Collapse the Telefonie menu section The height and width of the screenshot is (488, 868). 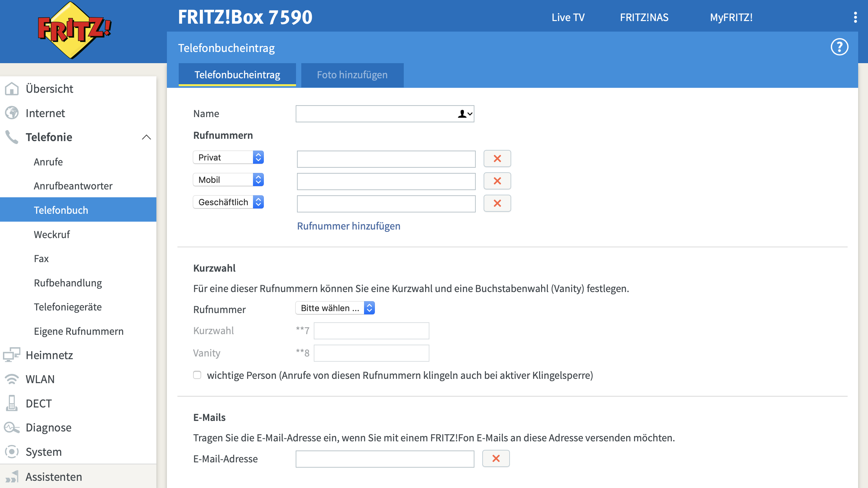tap(146, 137)
